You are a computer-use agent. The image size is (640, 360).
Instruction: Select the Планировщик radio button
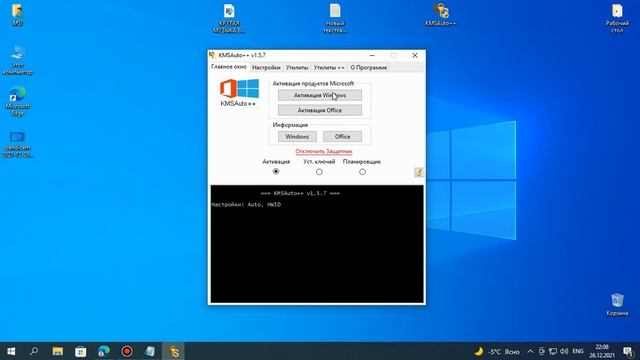[x=362, y=172]
